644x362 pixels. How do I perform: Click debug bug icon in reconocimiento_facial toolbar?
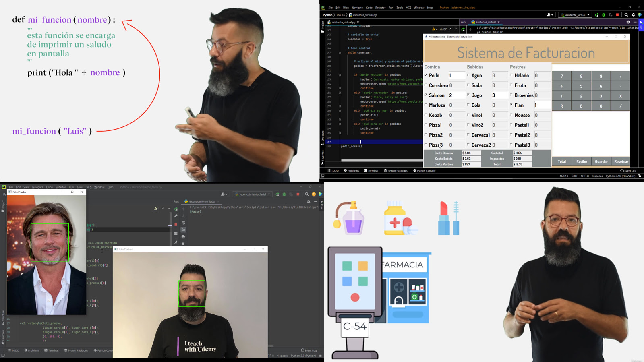coord(284,194)
